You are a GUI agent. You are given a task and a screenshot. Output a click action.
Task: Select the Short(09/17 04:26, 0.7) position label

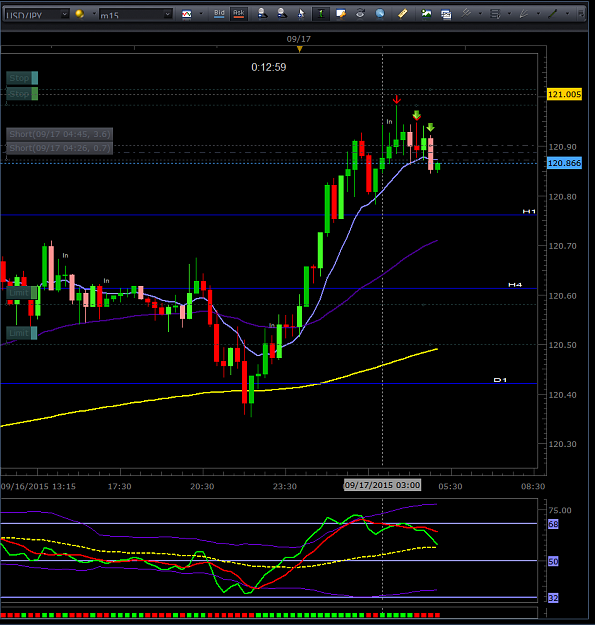59,148
